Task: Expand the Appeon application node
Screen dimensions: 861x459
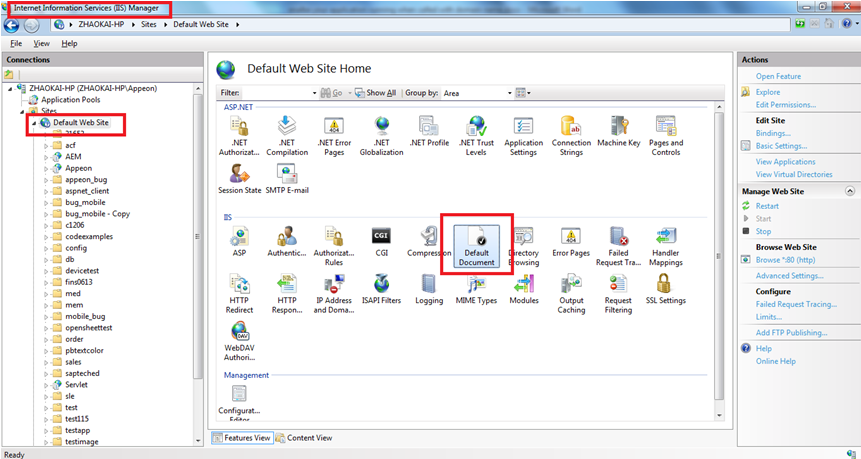Action: pos(46,169)
